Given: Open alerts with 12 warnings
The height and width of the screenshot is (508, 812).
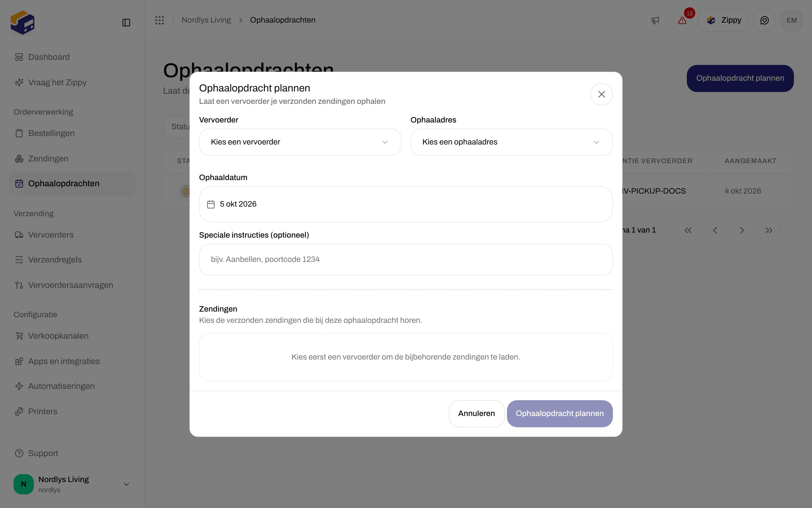Looking at the screenshot, I should pos(682,20).
